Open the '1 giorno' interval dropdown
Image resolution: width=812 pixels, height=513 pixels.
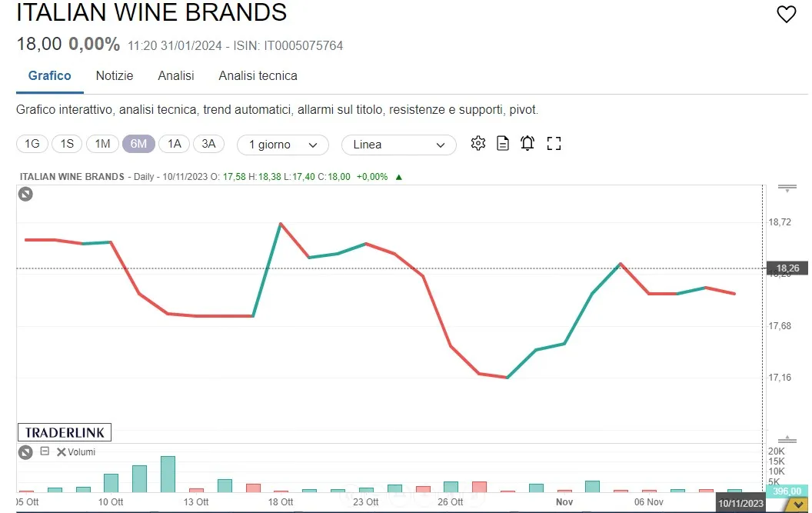(x=283, y=145)
